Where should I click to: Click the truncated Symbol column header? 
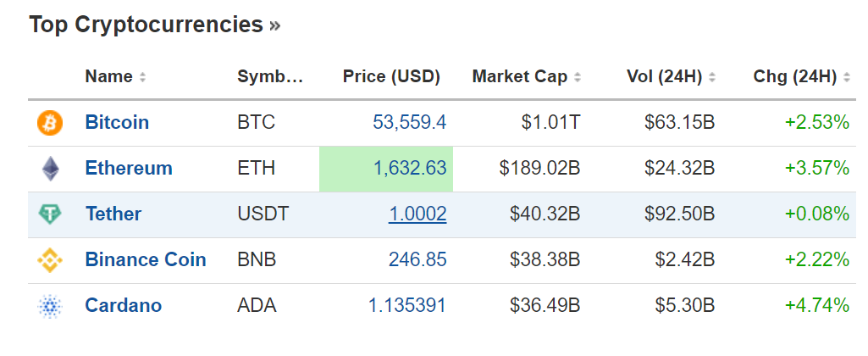coord(269,77)
